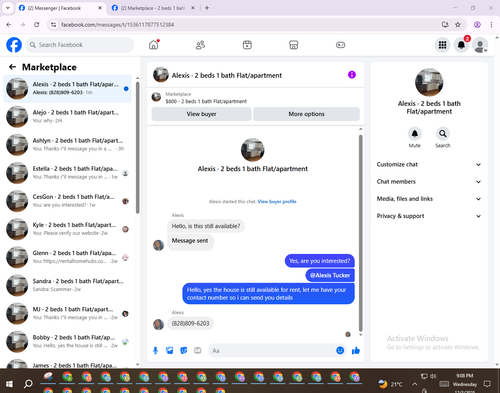Open the Gaming icon in top navigation
500x393 pixels.
coord(340,45)
